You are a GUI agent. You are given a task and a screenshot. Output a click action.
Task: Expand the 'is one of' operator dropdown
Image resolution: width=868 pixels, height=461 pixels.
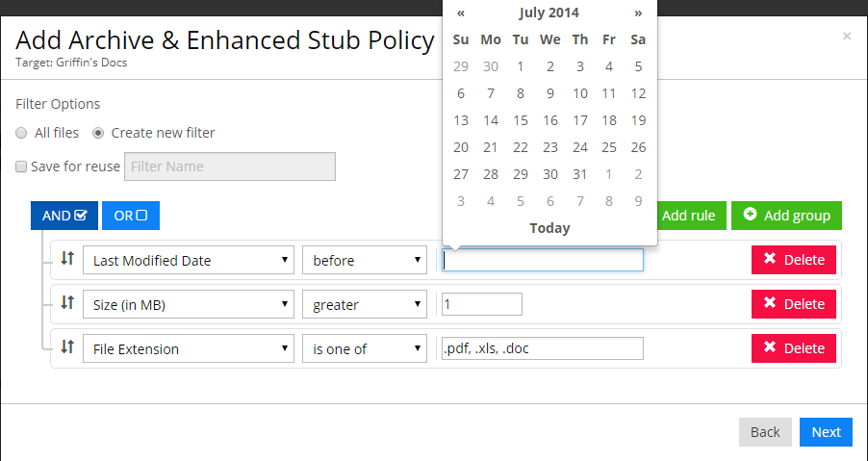click(365, 348)
